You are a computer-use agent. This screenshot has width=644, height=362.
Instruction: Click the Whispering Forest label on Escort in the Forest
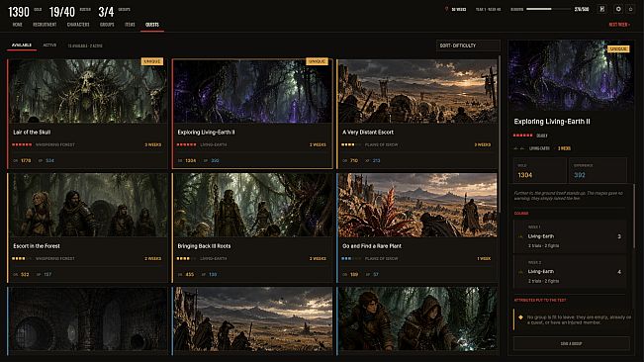click(55, 258)
